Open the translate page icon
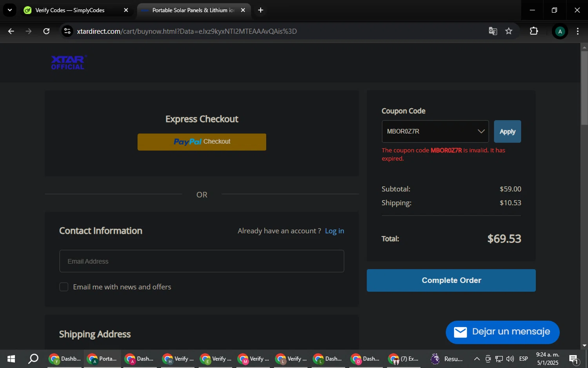The width and height of the screenshot is (588, 368). tap(493, 31)
